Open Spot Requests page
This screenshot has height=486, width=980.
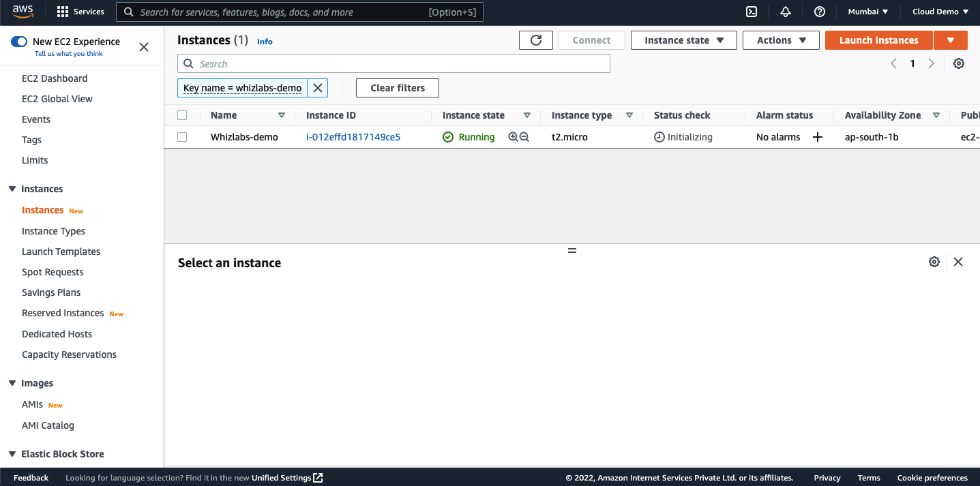(x=53, y=272)
